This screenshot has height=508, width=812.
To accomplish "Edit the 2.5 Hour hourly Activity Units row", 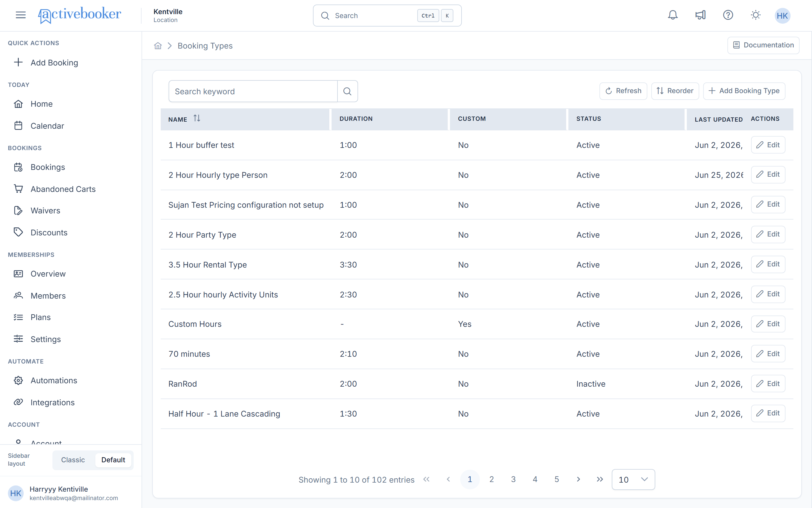I will coord(768,294).
